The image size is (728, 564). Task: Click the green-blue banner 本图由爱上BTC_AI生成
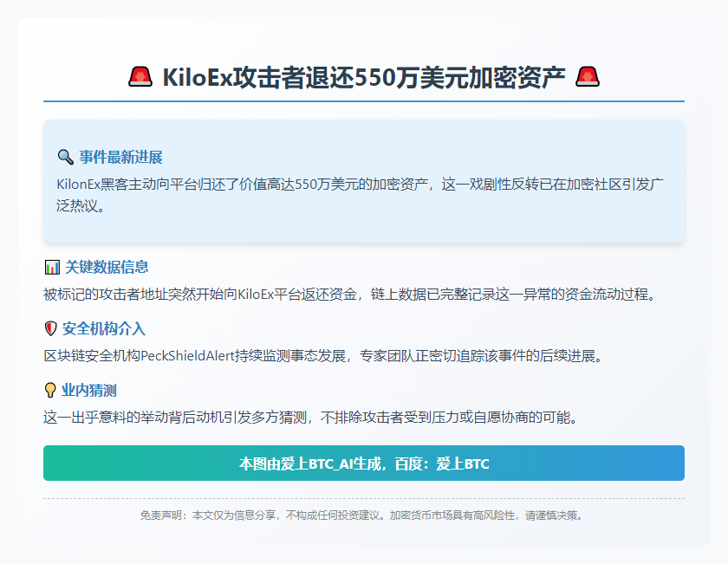point(364,464)
